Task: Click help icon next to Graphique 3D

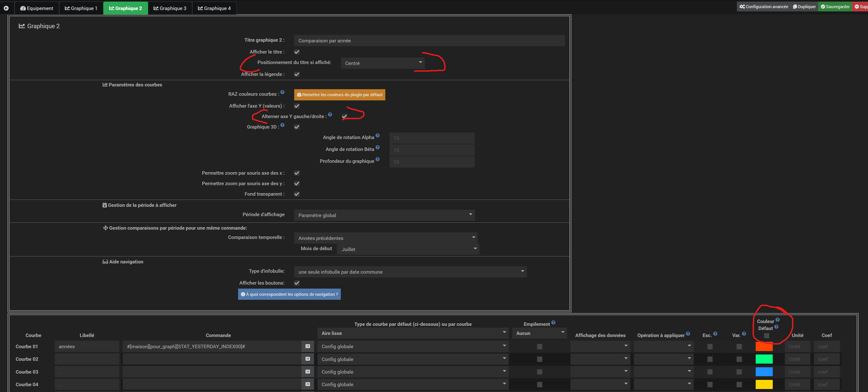Action: click(282, 125)
